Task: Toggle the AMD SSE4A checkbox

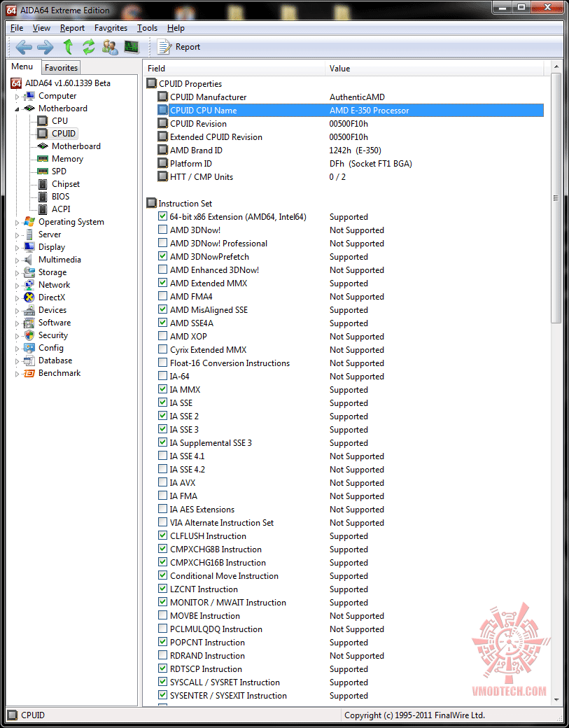Action: (162, 323)
